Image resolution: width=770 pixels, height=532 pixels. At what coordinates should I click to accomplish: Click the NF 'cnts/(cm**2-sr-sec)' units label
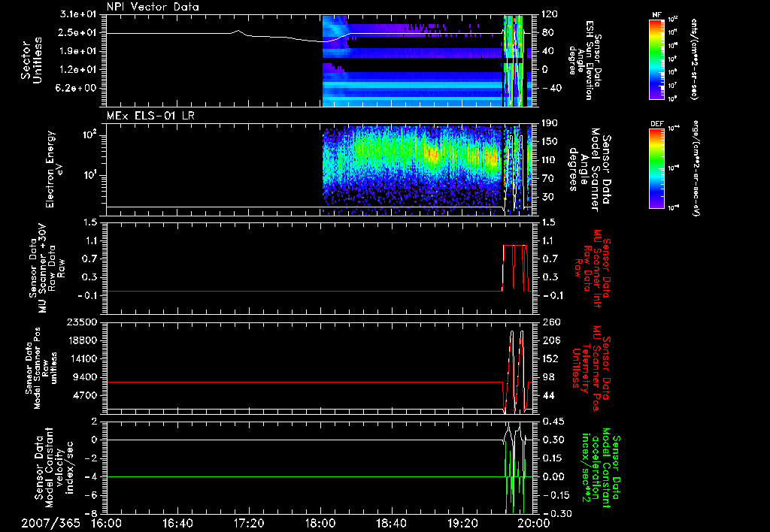pyautogui.click(x=694, y=59)
